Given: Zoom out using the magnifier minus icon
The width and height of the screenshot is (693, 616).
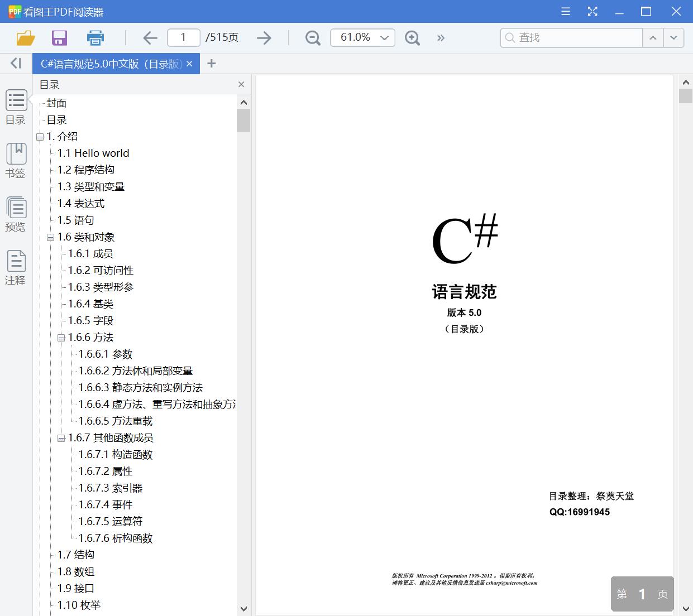Looking at the screenshot, I should point(312,37).
